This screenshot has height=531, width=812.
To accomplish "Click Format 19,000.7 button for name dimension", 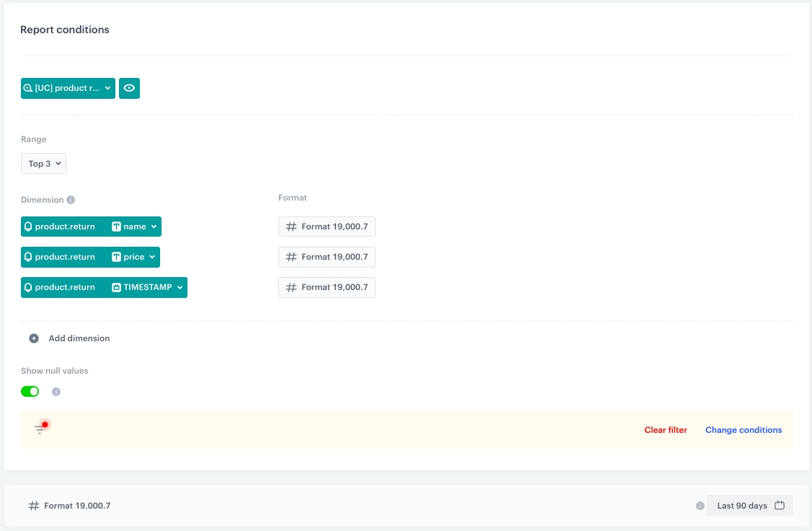I will (327, 227).
